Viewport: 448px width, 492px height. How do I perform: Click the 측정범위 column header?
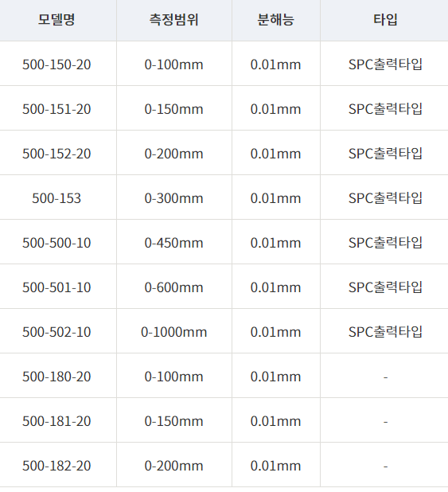coord(174,20)
